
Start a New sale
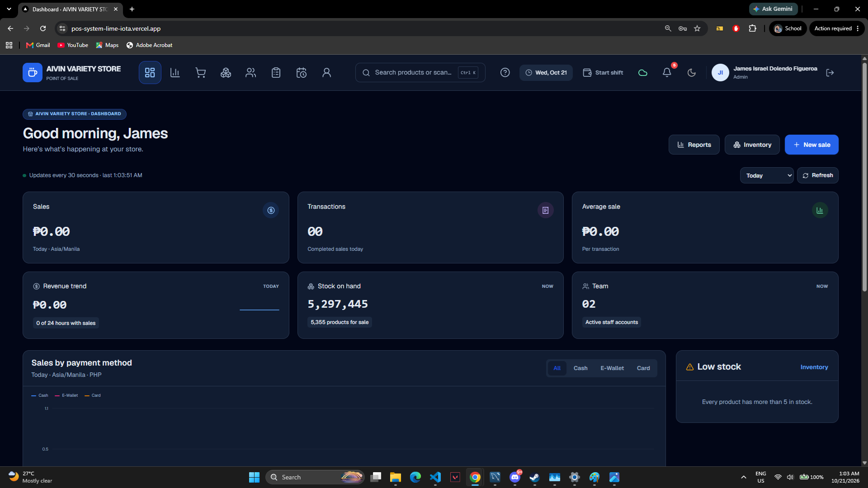click(811, 145)
